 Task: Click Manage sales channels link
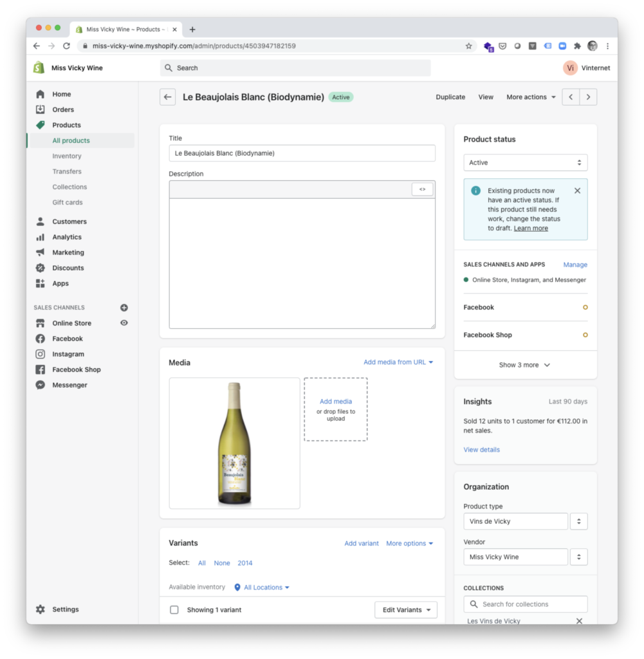575,265
